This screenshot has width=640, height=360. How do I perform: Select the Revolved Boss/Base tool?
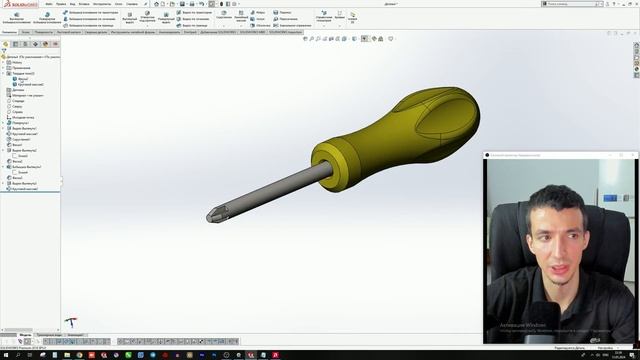pos(47,18)
